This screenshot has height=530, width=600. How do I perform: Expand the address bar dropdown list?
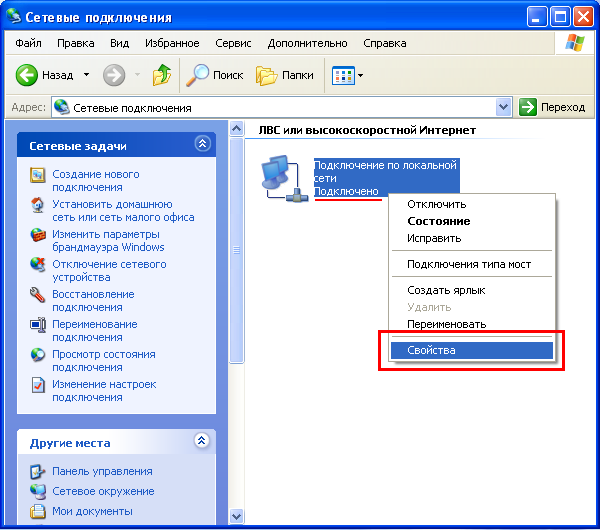tap(504, 107)
